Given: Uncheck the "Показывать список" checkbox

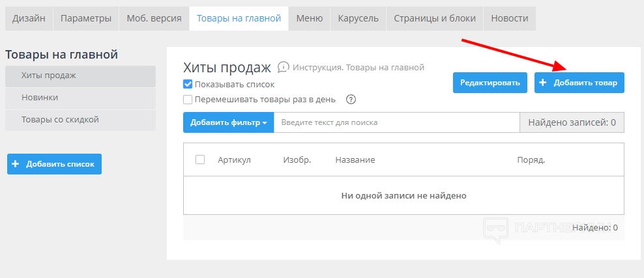Looking at the screenshot, I should coord(188,84).
